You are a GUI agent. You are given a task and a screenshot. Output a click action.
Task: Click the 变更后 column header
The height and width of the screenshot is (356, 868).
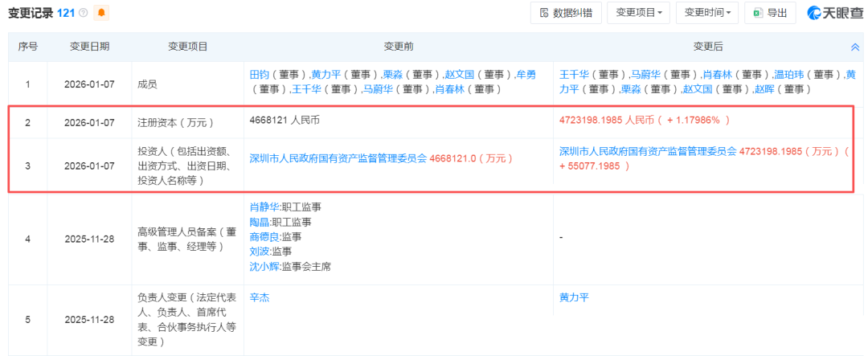click(x=708, y=47)
